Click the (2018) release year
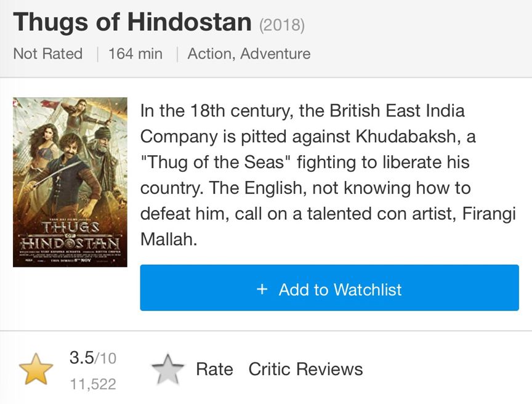Image resolution: width=532 pixels, height=404 pixels. tap(282, 25)
